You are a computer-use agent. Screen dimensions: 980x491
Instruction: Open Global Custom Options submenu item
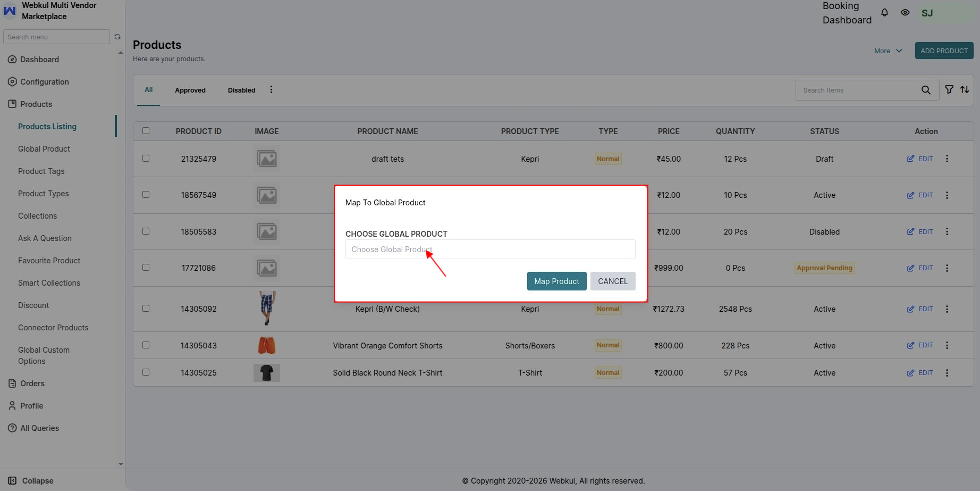(44, 355)
